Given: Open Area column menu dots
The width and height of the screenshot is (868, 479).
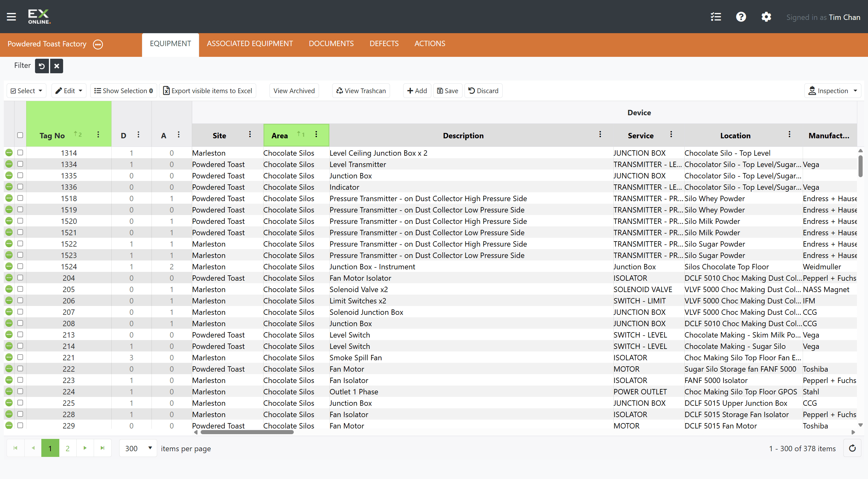Looking at the screenshot, I should click(316, 134).
